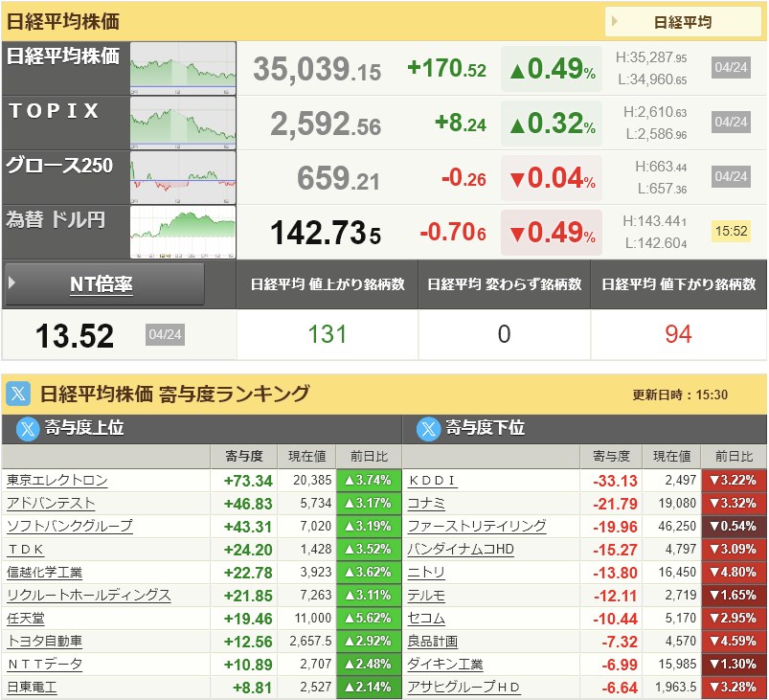Click the ▲0.32% TOPIX change badge
The width and height of the screenshot is (769, 700).
(552, 124)
